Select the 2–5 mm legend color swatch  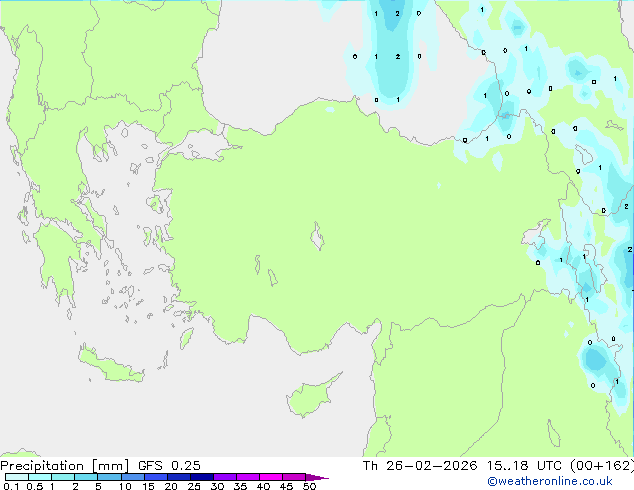86,477
